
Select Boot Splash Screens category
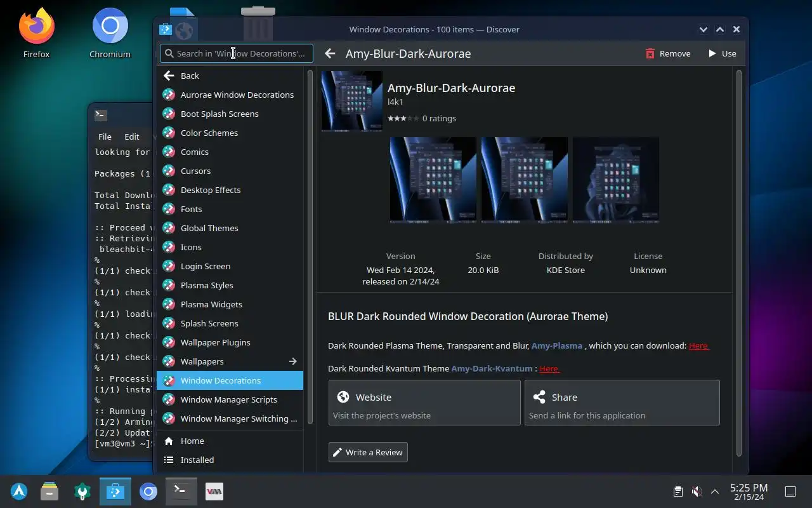[230, 114]
